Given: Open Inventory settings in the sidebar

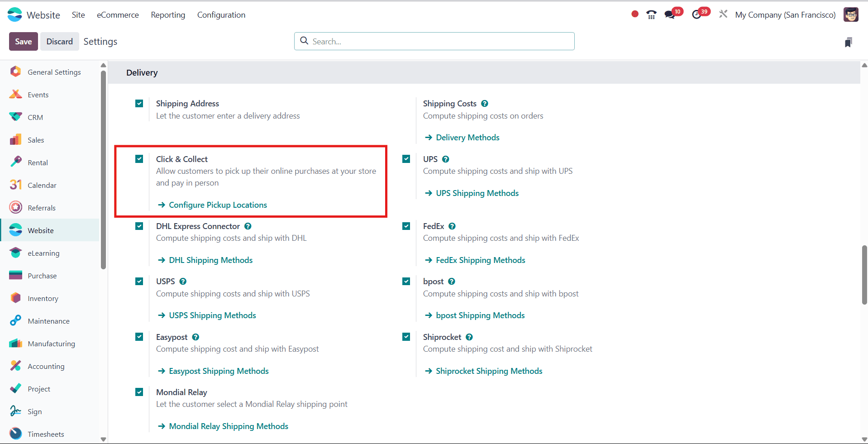Looking at the screenshot, I should point(50,298).
